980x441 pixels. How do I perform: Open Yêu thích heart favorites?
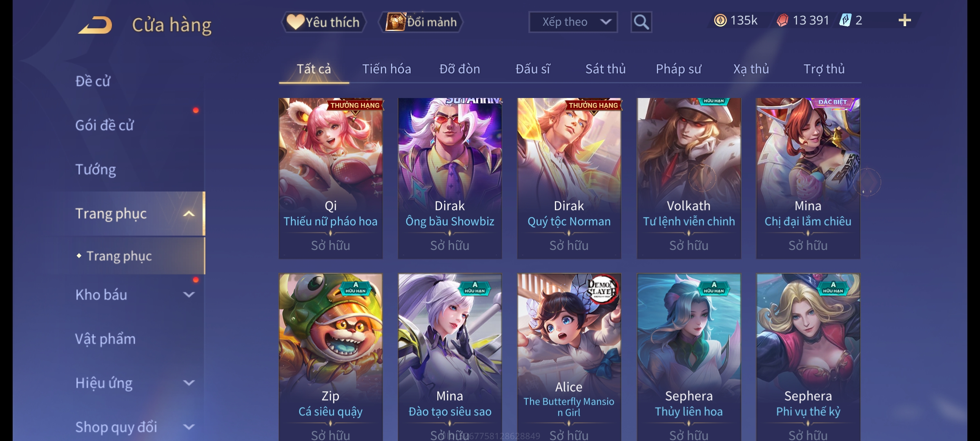coord(324,22)
